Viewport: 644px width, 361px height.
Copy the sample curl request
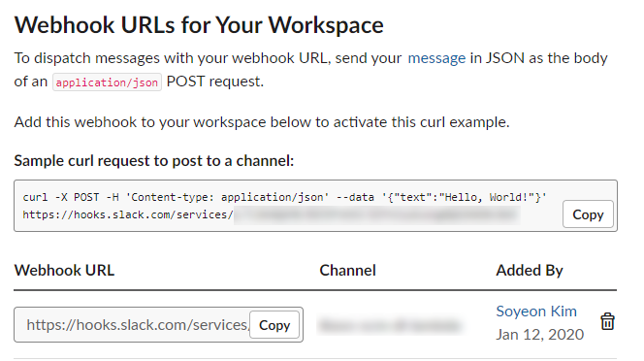coord(588,214)
